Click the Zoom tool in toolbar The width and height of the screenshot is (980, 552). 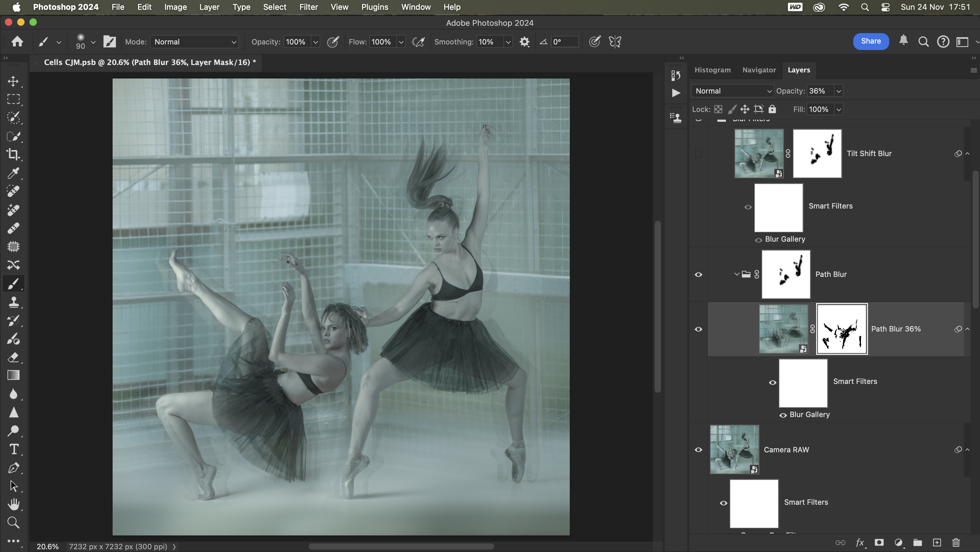coord(13,523)
